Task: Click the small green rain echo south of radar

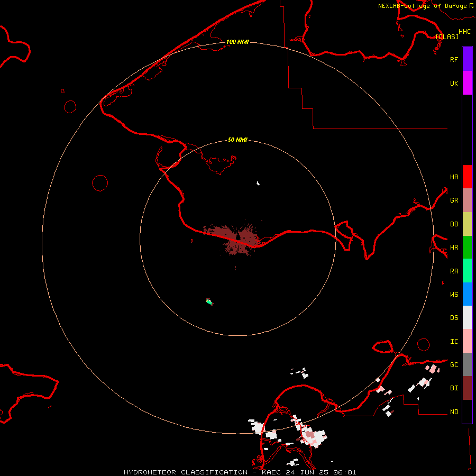Action: (x=209, y=301)
